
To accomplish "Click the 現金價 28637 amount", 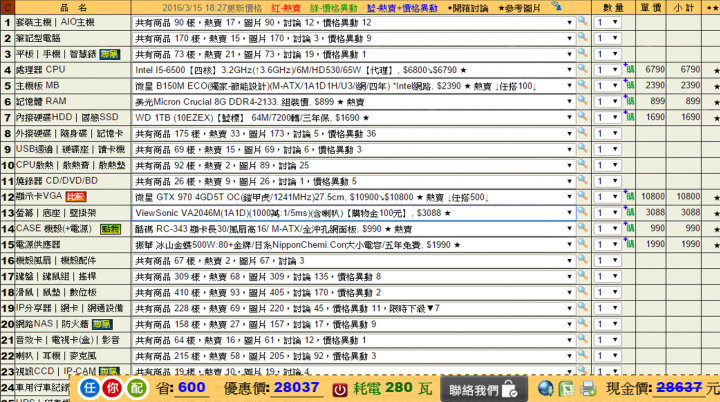I will coord(679,388).
